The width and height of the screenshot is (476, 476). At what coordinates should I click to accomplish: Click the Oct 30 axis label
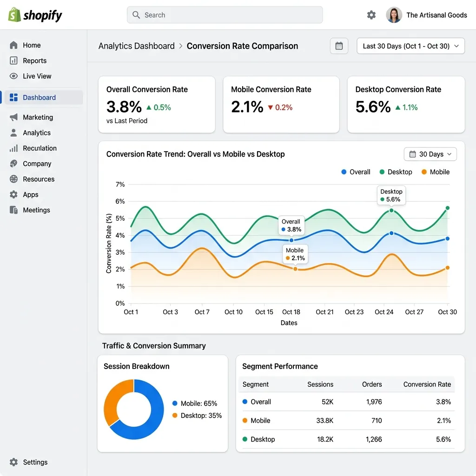(447, 312)
